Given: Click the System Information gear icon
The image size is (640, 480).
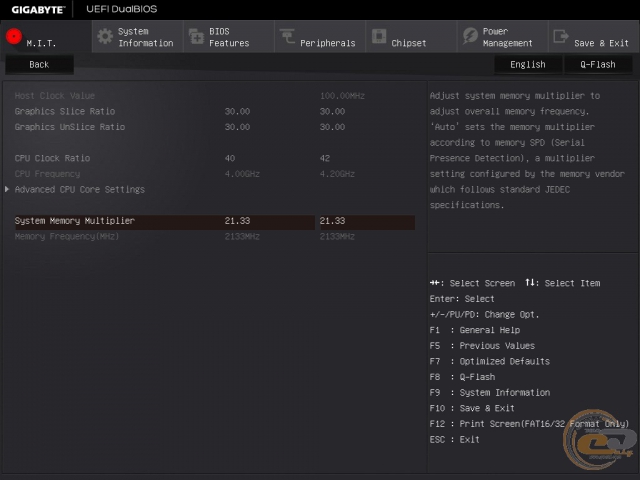Looking at the screenshot, I should tap(105, 37).
